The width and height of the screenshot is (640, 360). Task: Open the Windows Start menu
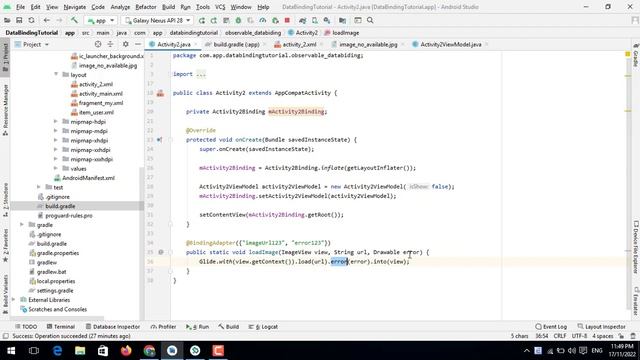pos(11,351)
